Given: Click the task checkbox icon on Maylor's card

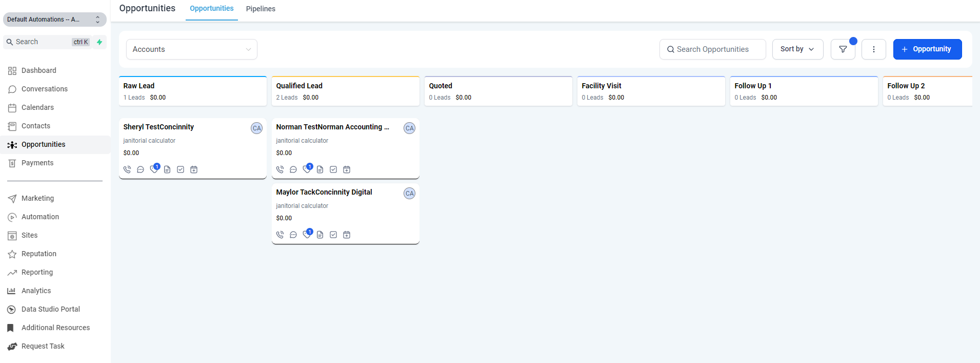Looking at the screenshot, I should point(333,235).
